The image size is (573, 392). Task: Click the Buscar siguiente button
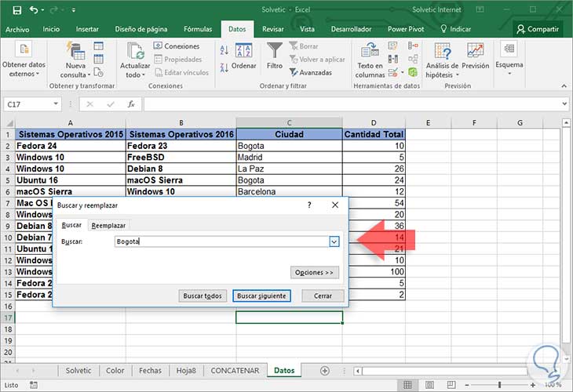[261, 296]
